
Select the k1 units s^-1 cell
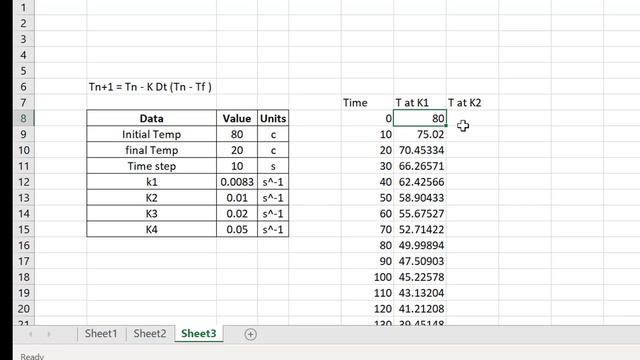(273, 182)
